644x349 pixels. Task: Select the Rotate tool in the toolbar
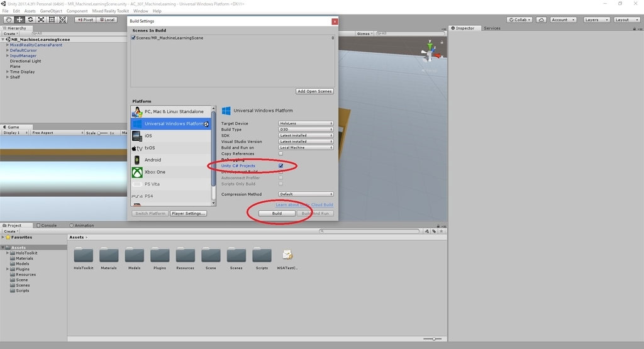(30, 19)
